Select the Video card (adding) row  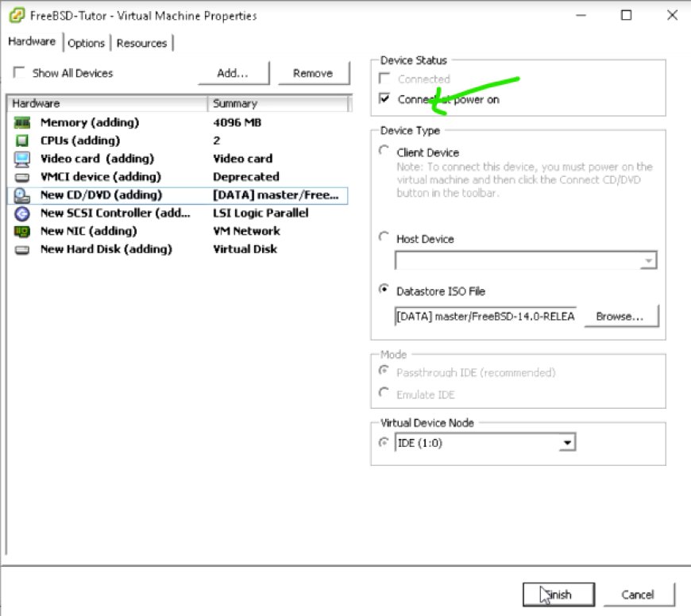point(178,159)
